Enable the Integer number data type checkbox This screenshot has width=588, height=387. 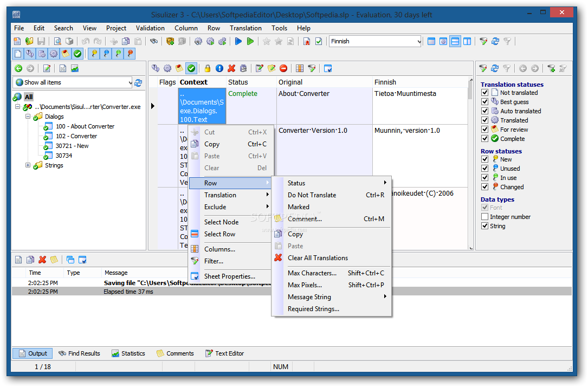[x=485, y=217]
